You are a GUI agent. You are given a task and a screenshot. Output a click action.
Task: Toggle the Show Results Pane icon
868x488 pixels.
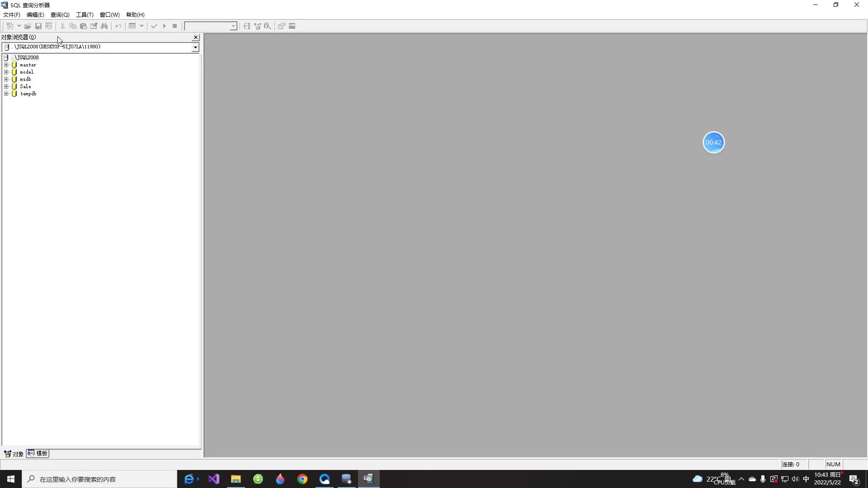(292, 26)
